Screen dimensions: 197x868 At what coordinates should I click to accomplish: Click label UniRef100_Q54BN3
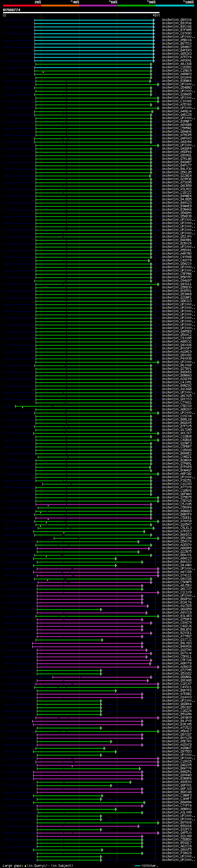pos(177,88)
